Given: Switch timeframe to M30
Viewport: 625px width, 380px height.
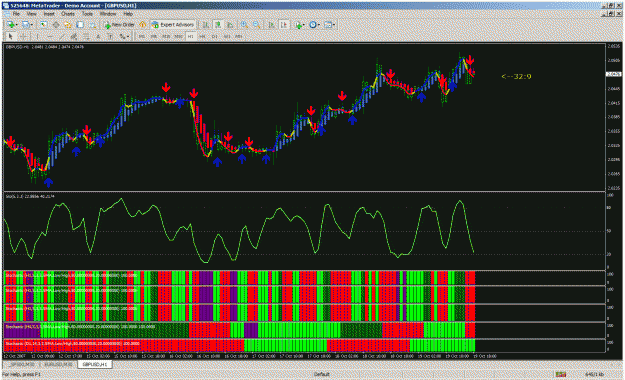Looking at the screenshot, I should point(178,36).
